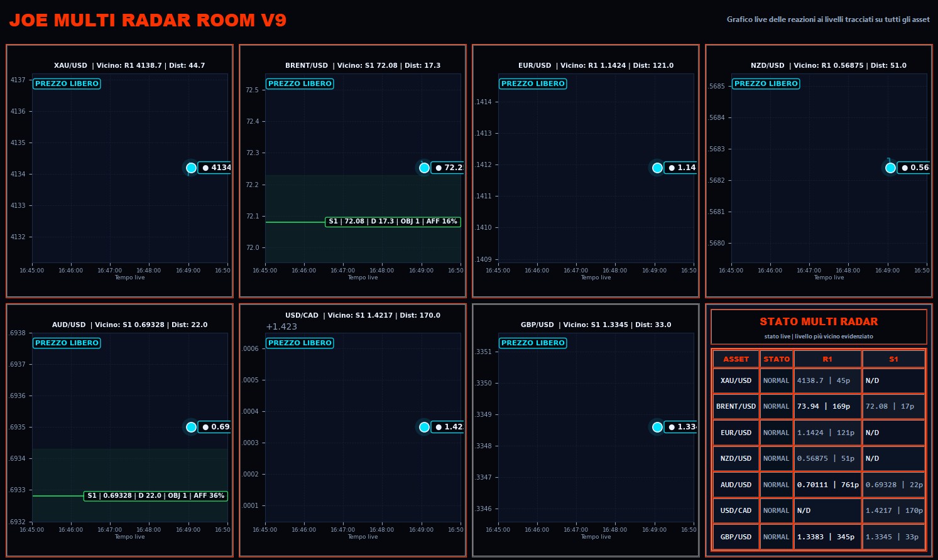Click the S1 cell 1.3345 | 33p
Screen dimensions: 938x560
point(893,537)
